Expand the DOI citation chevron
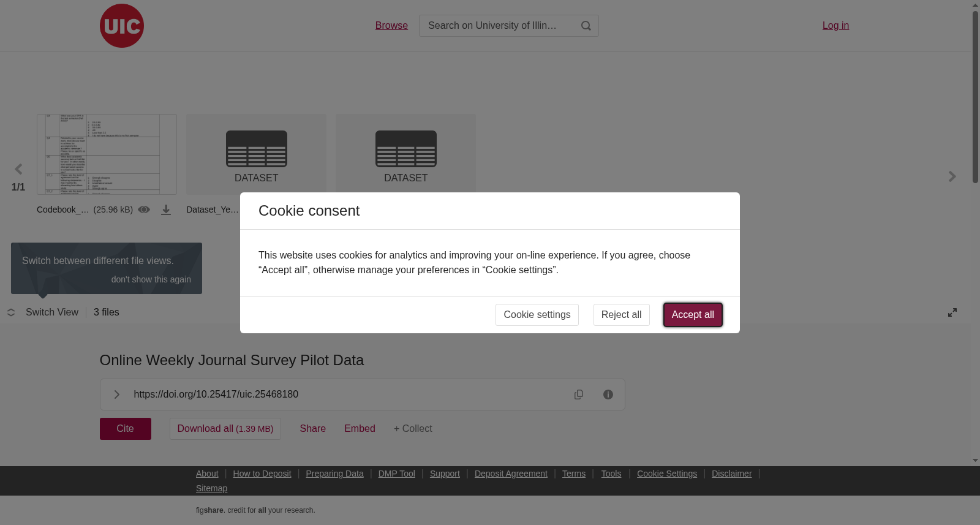 coord(116,395)
